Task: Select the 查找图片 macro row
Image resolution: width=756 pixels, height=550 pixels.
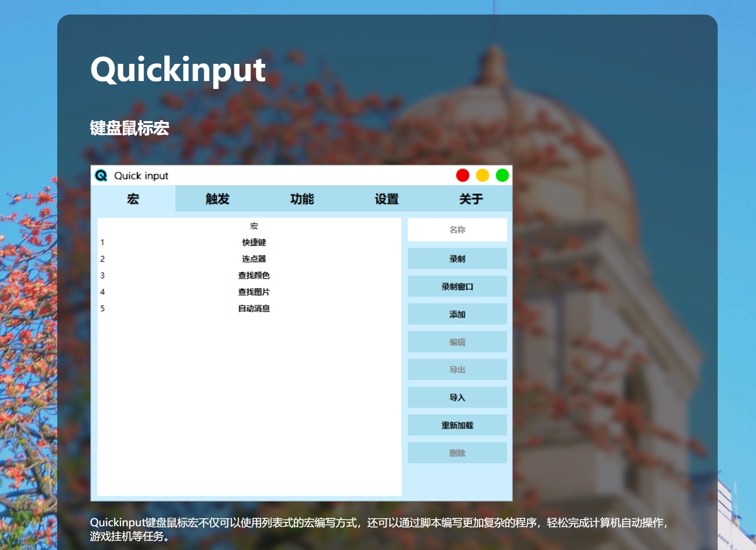Action: (249, 292)
